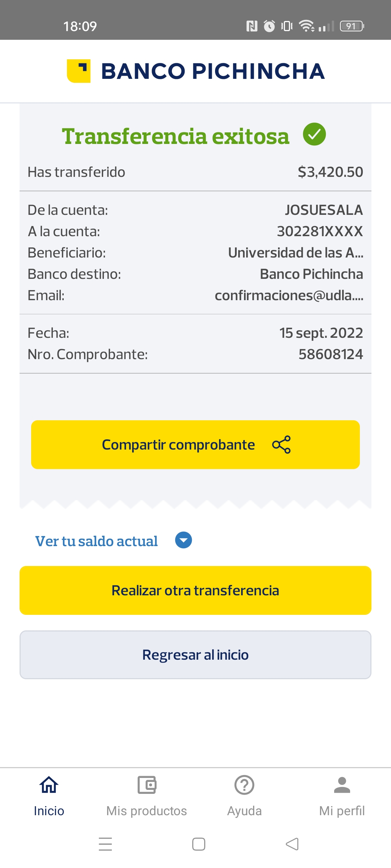Screen dimensions: 391x868
Task: Tap the Banco Pichincha yellow logo
Action: tap(79, 71)
